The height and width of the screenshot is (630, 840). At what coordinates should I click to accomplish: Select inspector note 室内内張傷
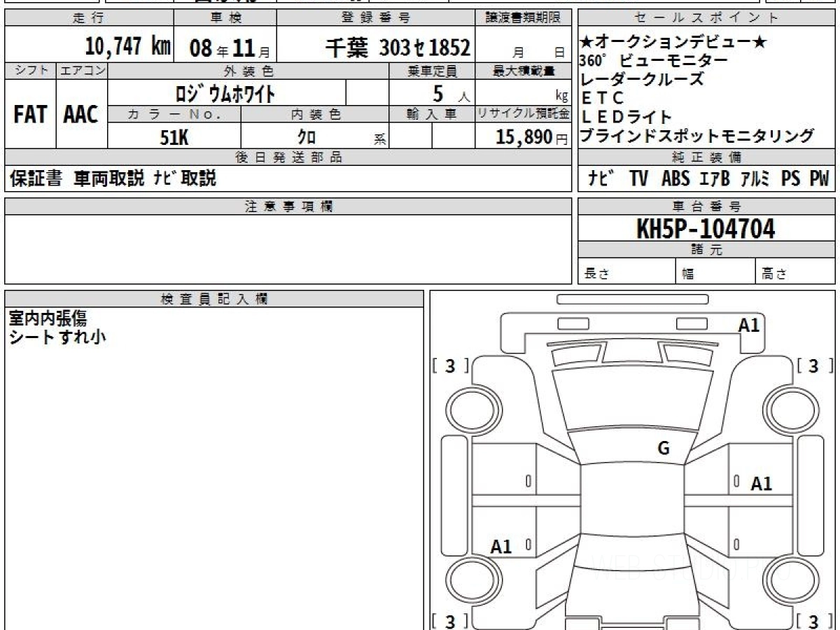[x=48, y=318]
